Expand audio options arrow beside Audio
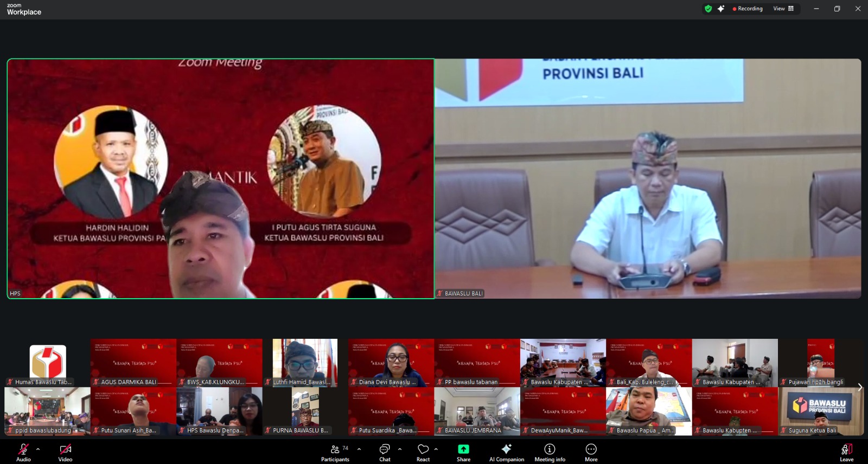The width and height of the screenshot is (868, 464). pos(38,449)
